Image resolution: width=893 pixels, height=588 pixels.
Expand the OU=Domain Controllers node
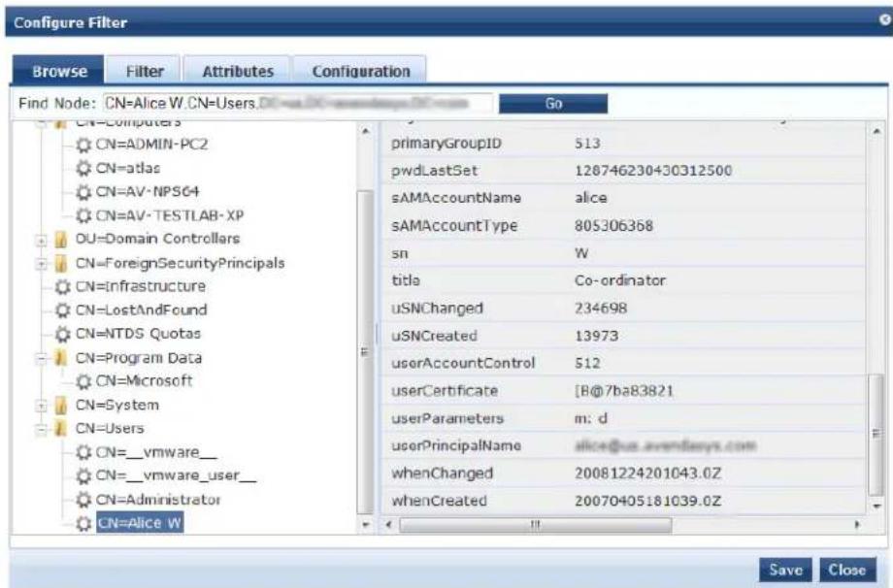pos(41,241)
